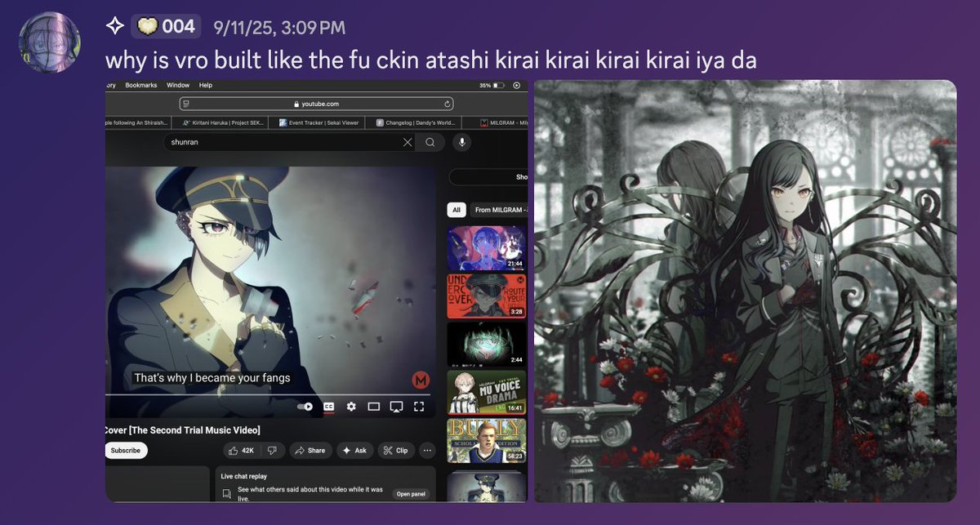980x525 pixels.
Task: Click the MILGRAM channel watermark in video
Action: [x=421, y=380]
